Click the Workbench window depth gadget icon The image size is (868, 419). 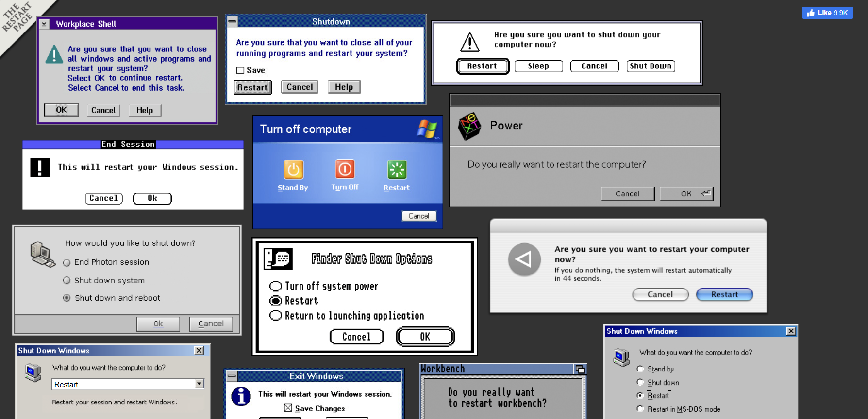click(580, 369)
